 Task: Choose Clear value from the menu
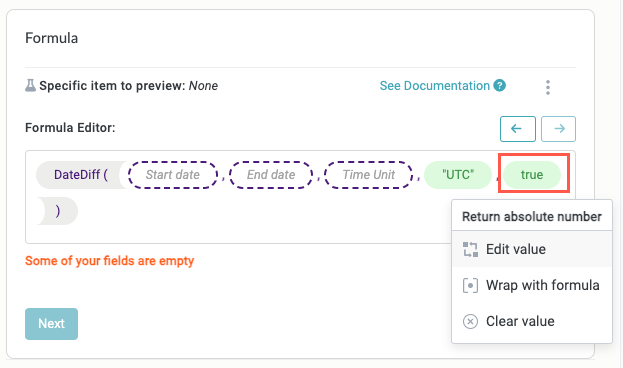pos(532,321)
